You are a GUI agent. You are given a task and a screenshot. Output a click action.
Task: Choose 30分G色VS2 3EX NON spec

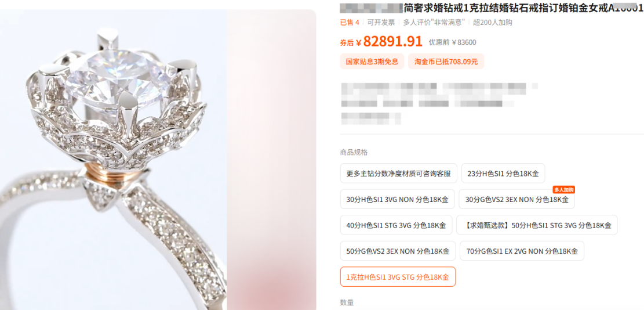[x=516, y=199]
